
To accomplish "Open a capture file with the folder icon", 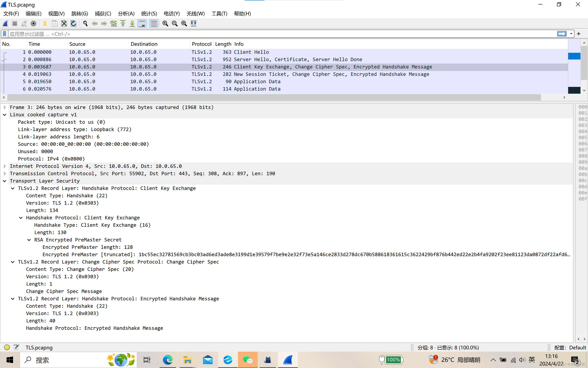I will 45,24.
